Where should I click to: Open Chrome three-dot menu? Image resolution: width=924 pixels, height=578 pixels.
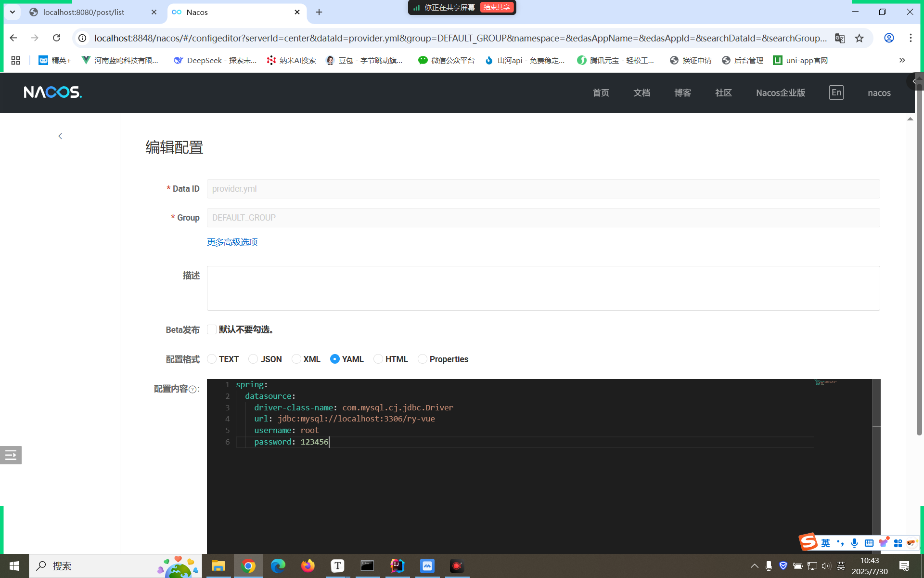coord(911,38)
